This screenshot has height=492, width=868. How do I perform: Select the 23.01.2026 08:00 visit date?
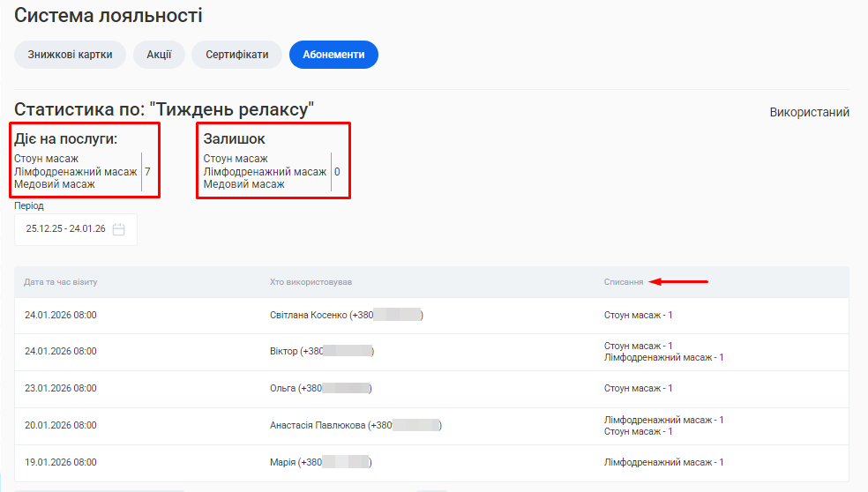pyautogui.click(x=61, y=389)
